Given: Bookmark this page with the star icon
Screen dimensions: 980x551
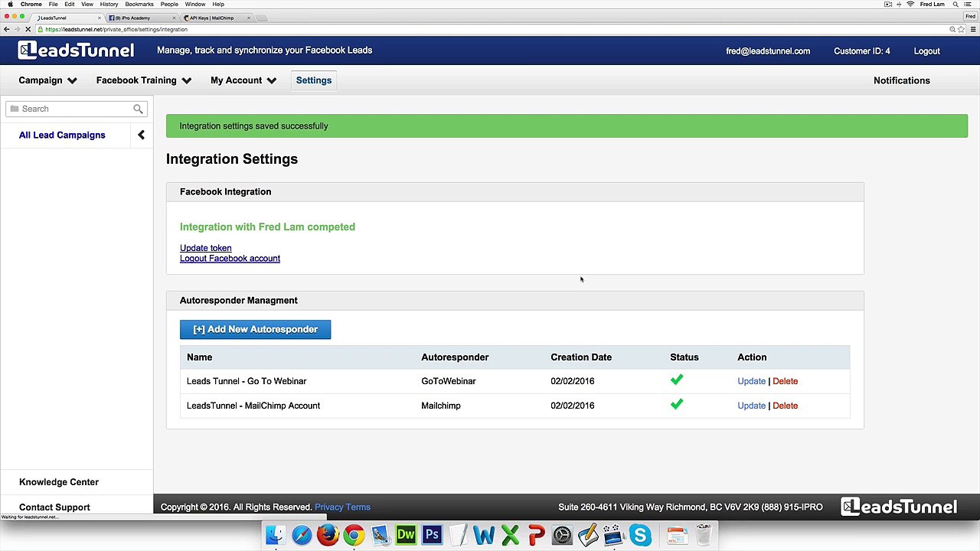Looking at the screenshot, I should 961,29.
